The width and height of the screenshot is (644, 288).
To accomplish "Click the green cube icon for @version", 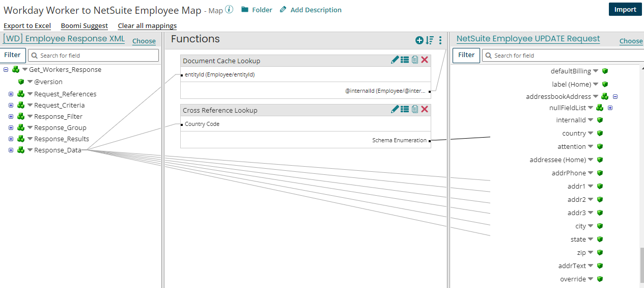I will (x=21, y=82).
